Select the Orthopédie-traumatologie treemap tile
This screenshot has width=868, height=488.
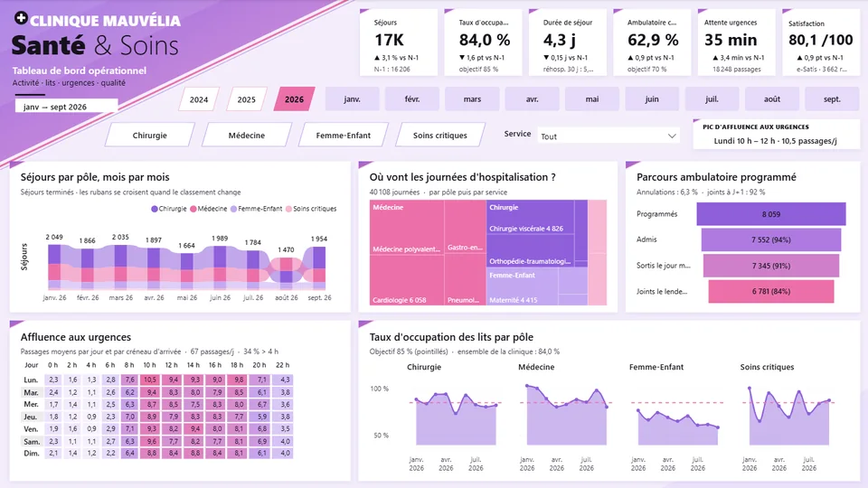531,250
